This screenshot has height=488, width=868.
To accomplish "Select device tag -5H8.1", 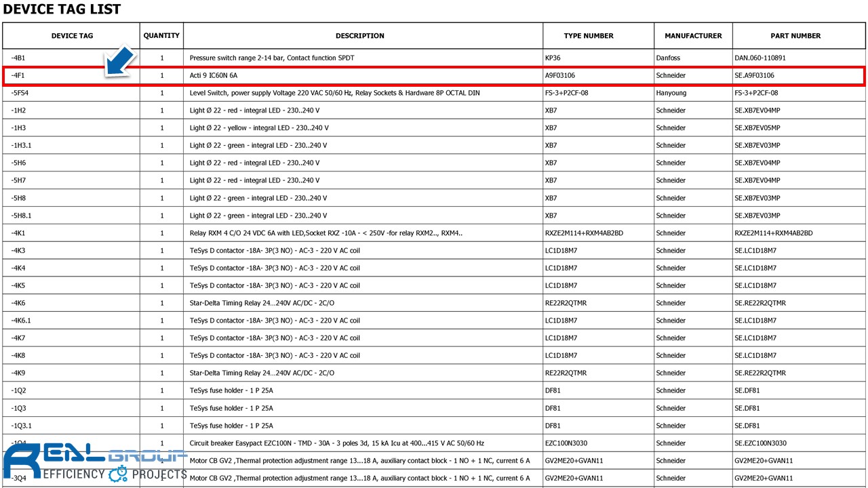I will (21, 216).
